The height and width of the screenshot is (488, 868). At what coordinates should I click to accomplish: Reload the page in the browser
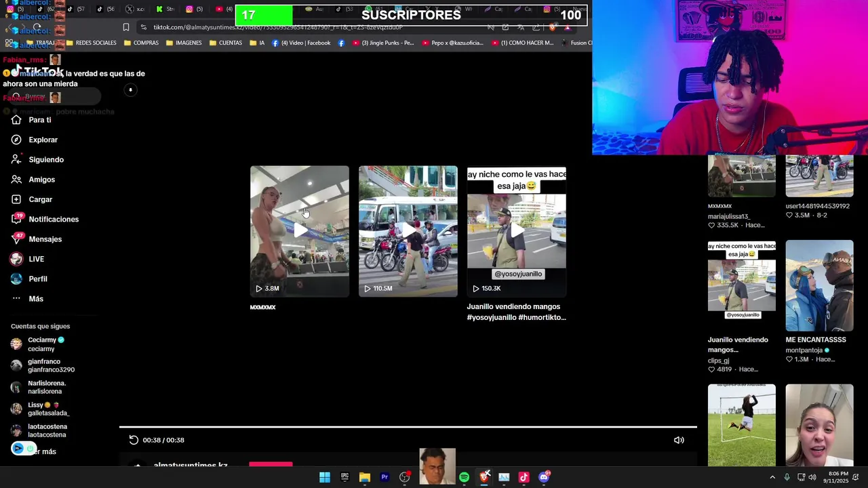37,27
